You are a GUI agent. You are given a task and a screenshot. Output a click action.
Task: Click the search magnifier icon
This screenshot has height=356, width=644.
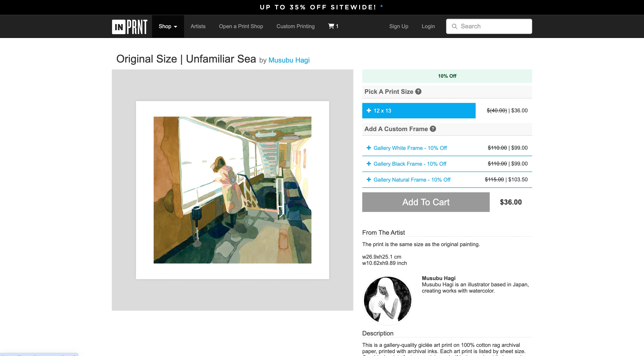click(x=454, y=26)
